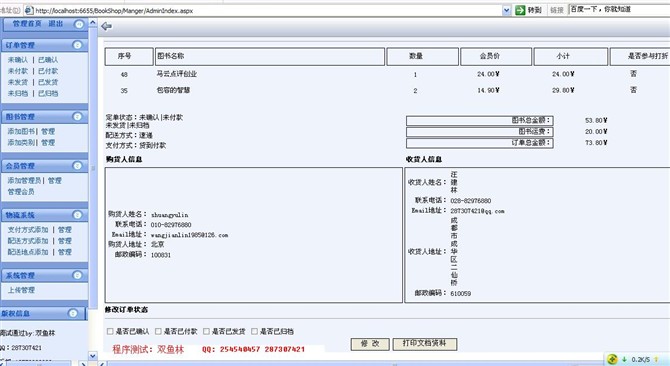The width and height of the screenshot is (670, 366).
Task: Collapse the 会员管理 panel via its round icon
Action: (x=77, y=166)
